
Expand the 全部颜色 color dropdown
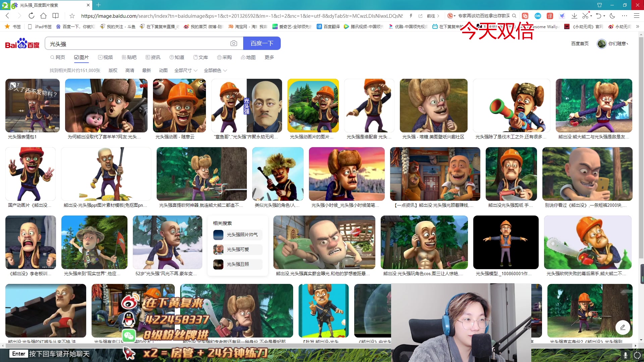pyautogui.click(x=215, y=70)
